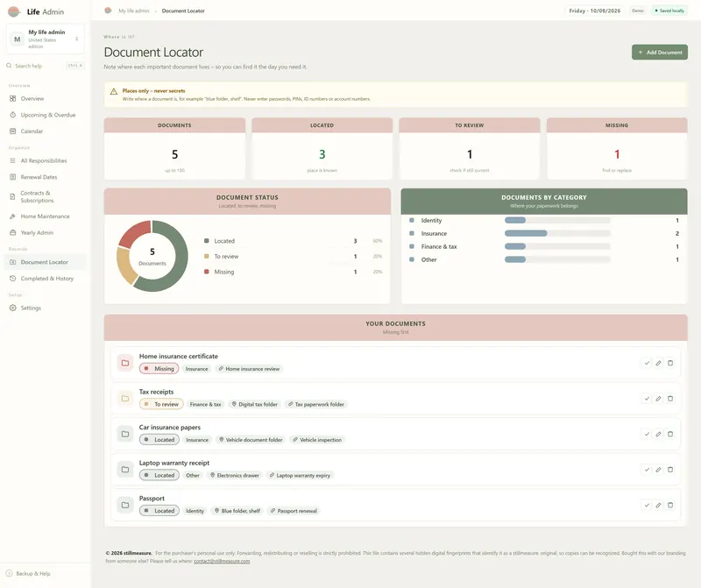Click the Electronics drawer location tag
701x588 pixels.
pos(235,475)
